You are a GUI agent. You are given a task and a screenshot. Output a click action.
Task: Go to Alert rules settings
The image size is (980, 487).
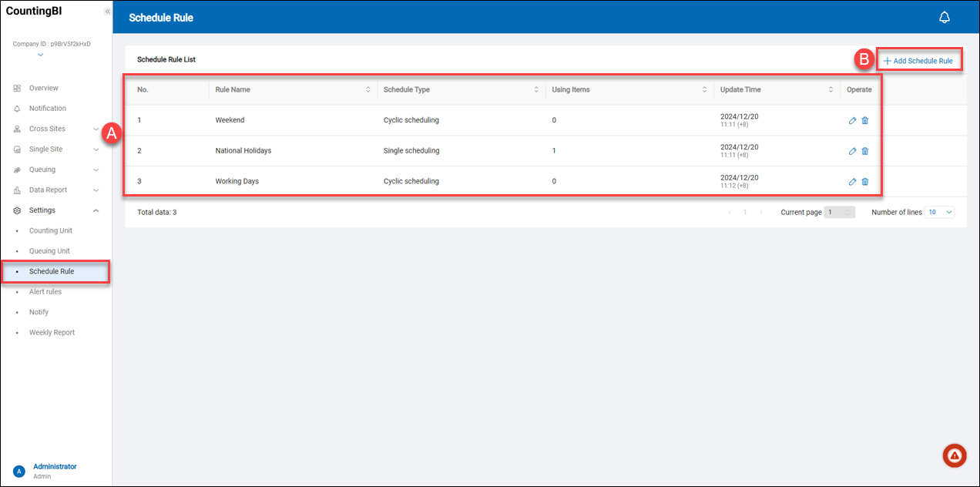click(45, 292)
